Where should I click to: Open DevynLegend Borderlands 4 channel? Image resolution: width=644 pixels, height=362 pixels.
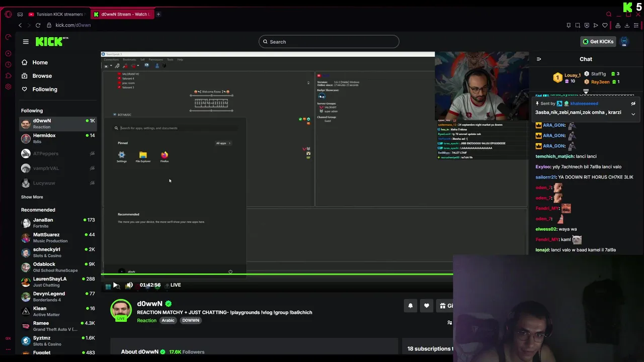58,297
